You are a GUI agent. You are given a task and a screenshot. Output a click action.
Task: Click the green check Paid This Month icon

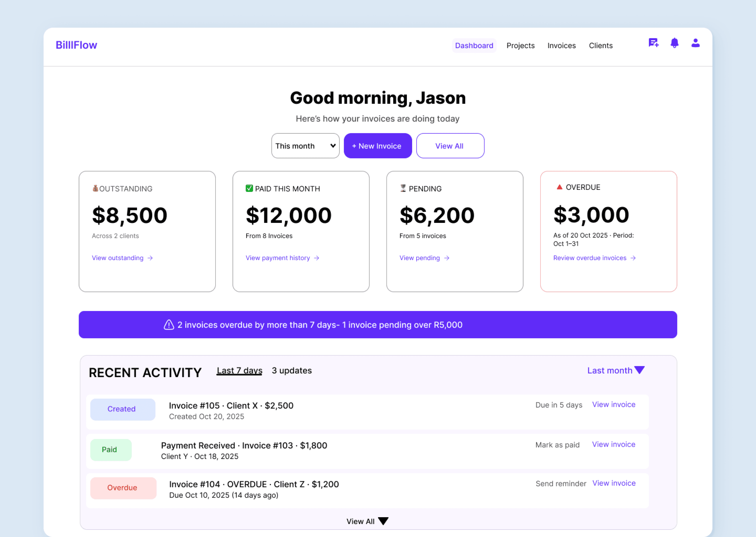(x=249, y=188)
